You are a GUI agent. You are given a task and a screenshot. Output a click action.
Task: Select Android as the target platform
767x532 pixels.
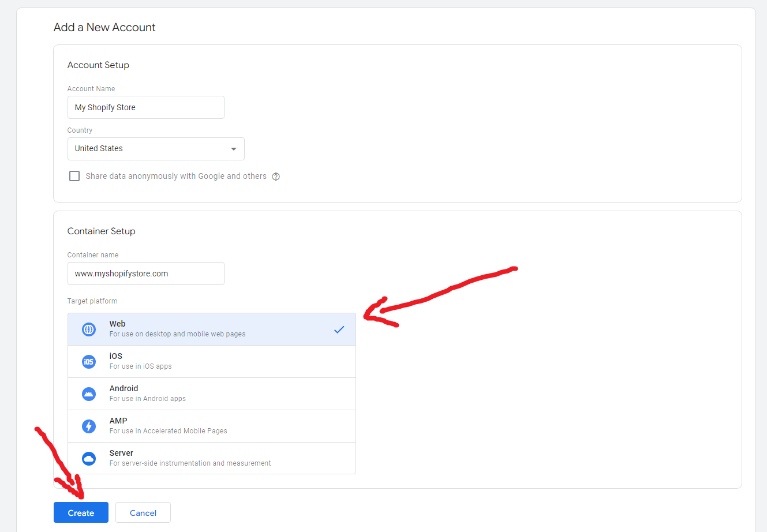(x=211, y=394)
